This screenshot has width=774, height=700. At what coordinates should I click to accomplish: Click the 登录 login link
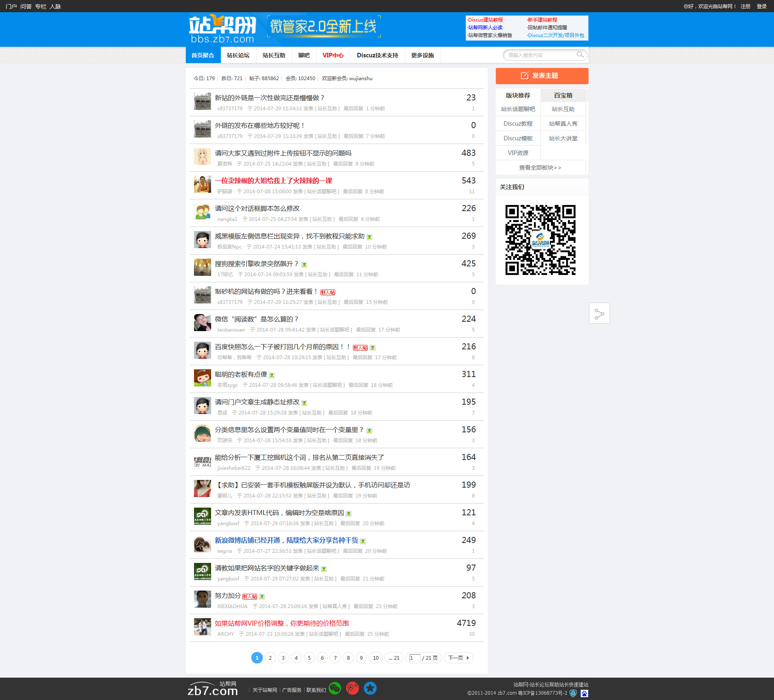coord(761,6)
